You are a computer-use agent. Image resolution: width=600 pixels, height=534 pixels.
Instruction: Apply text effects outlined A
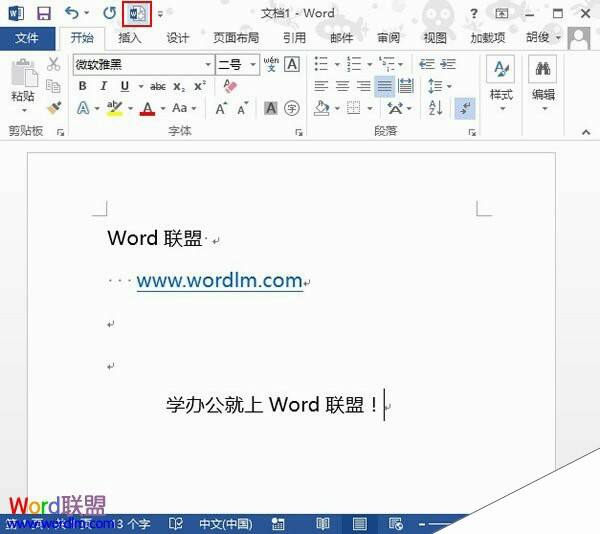click(83, 108)
